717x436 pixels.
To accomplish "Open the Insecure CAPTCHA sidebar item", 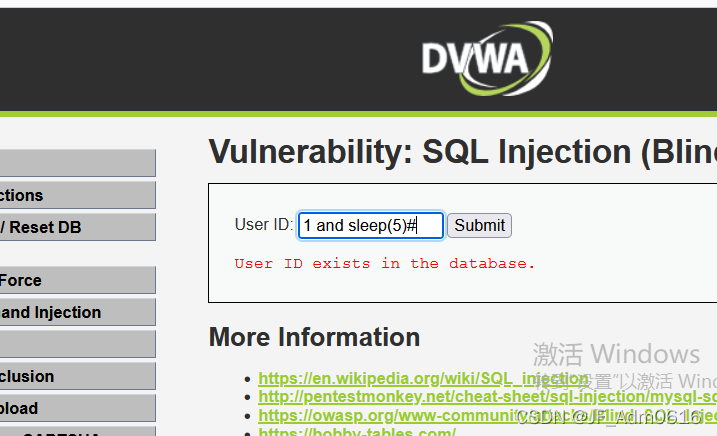I will click(78, 431).
